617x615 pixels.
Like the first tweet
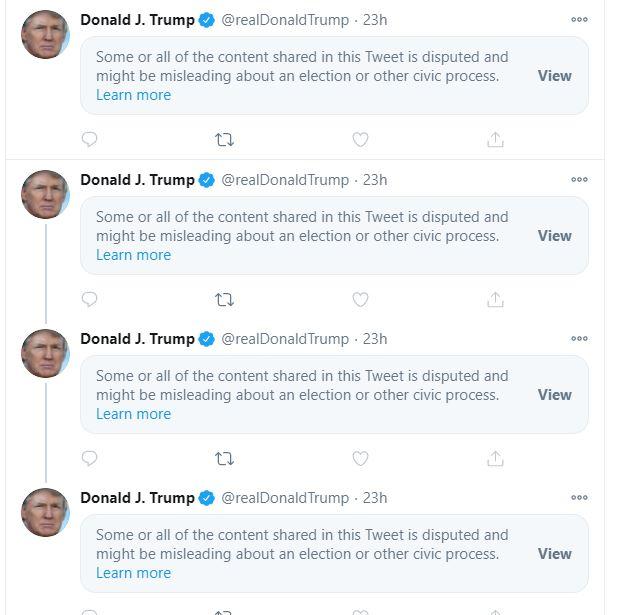pyautogui.click(x=361, y=140)
